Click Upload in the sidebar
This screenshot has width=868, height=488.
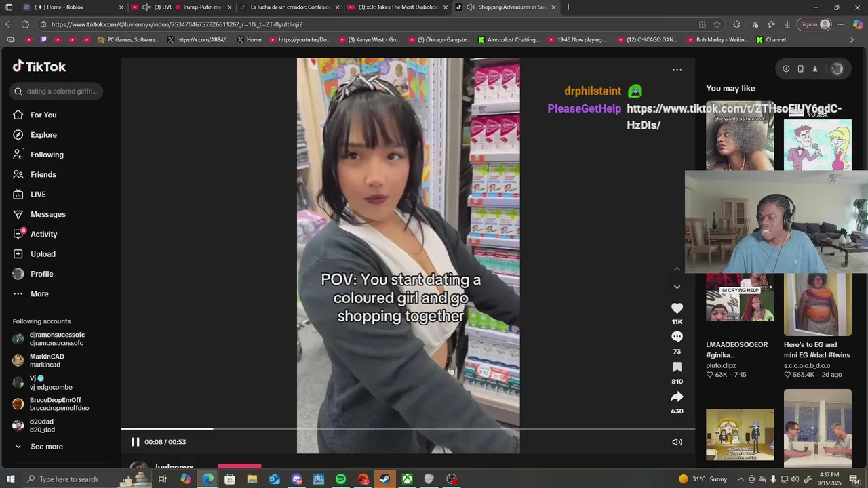pos(34,254)
